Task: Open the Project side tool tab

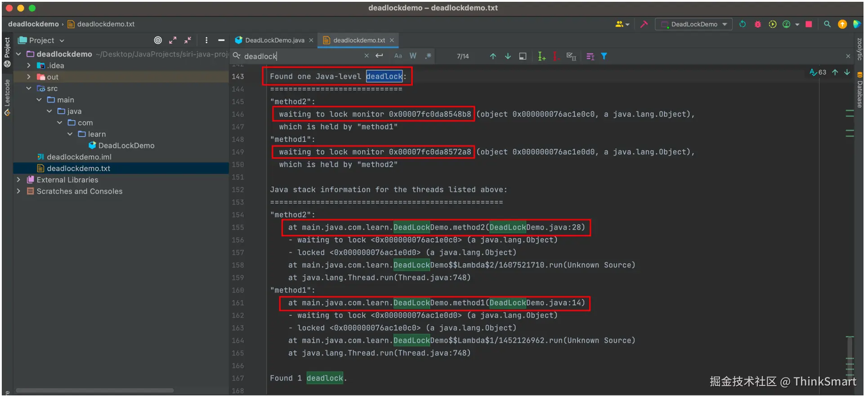Action: (x=7, y=52)
